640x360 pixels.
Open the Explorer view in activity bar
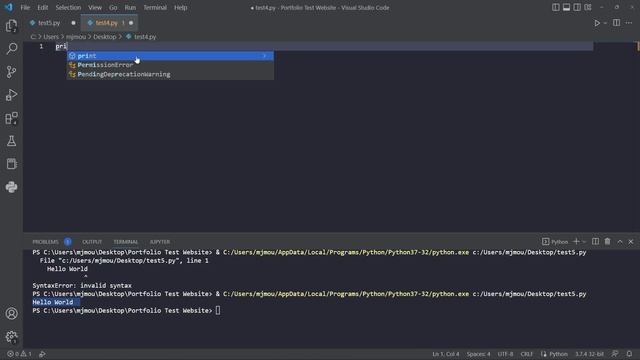click(11, 26)
